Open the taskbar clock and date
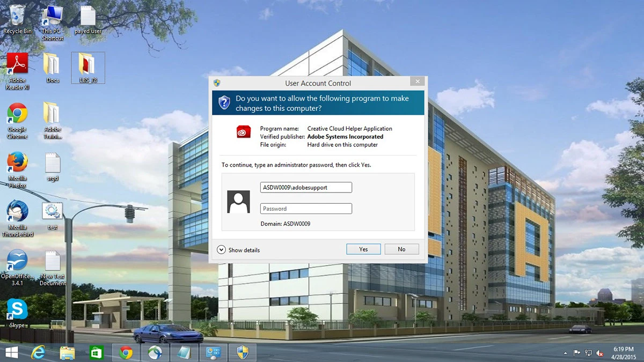 tap(622, 352)
